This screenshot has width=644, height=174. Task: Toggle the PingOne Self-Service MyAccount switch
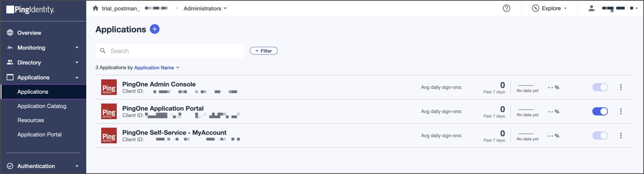[600, 136]
